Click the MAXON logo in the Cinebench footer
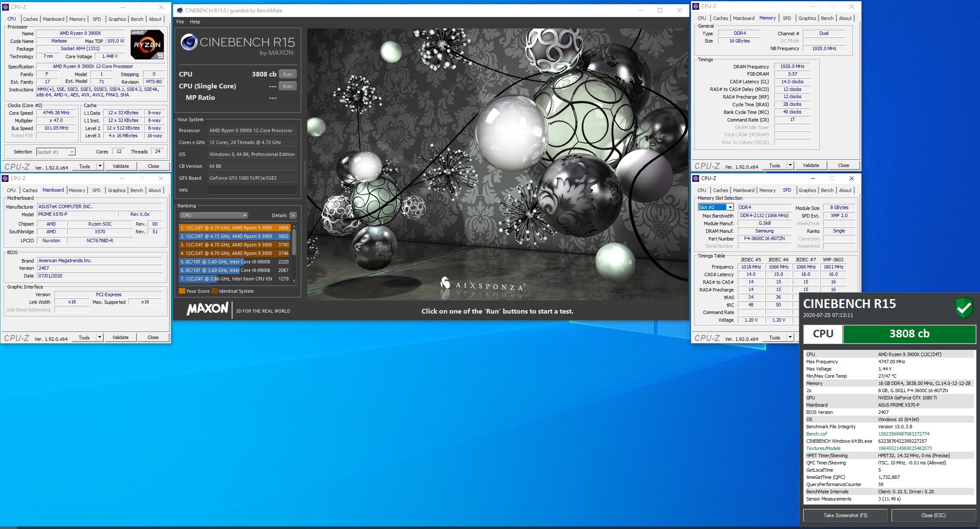Image resolution: width=980 pixels, height=529 pixels. [208, 309]
